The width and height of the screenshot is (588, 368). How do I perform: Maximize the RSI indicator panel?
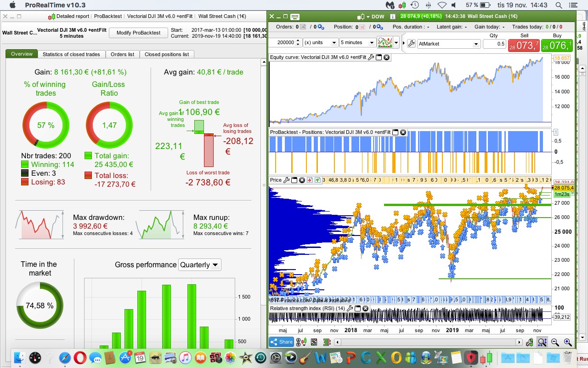(358, 308)
